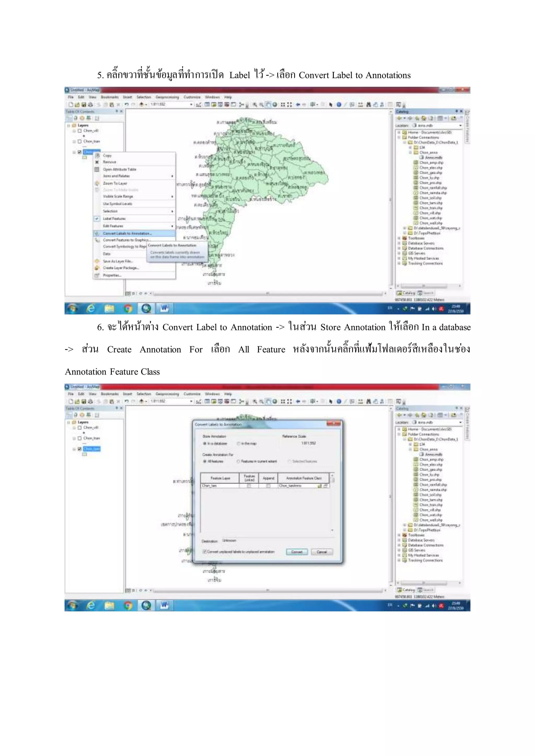Click Identify info icon in upper screenshot toolbar
Viewport: 535px width, 756px height.
pos(339,105)
